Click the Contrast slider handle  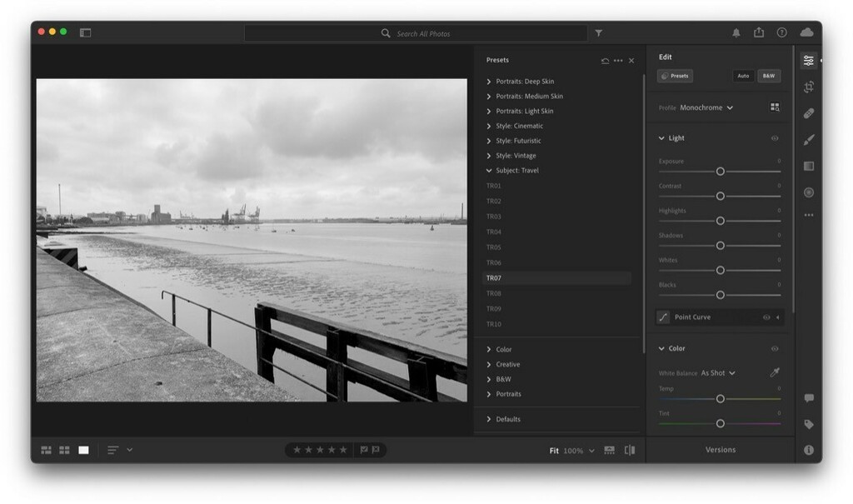(x=721, y=196)
